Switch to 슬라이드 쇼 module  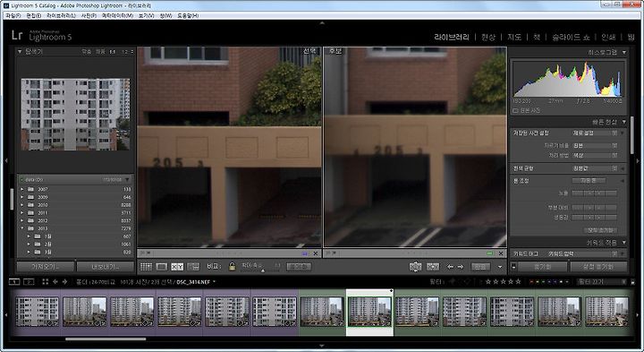(571, 37)
